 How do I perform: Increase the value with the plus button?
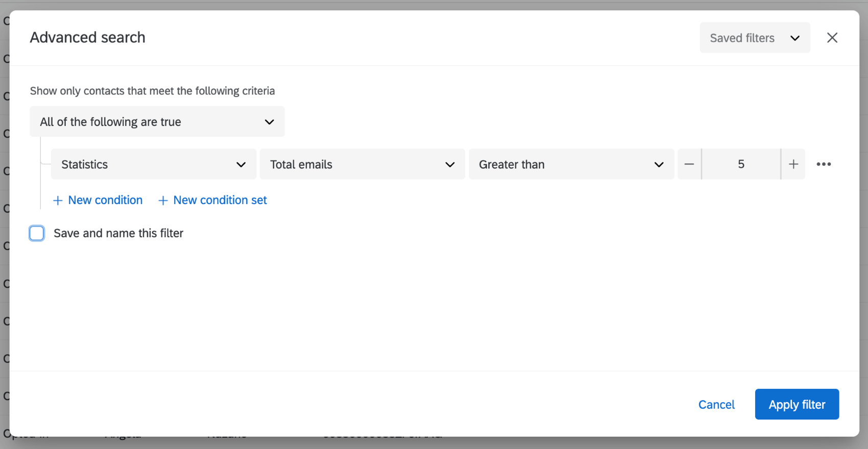point(793,164)
